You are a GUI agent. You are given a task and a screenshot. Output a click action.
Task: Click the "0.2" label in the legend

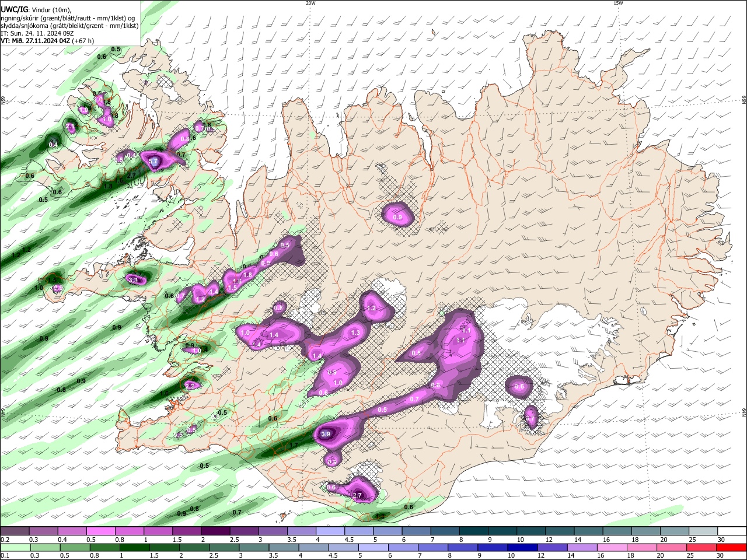[x=5, y=540]
